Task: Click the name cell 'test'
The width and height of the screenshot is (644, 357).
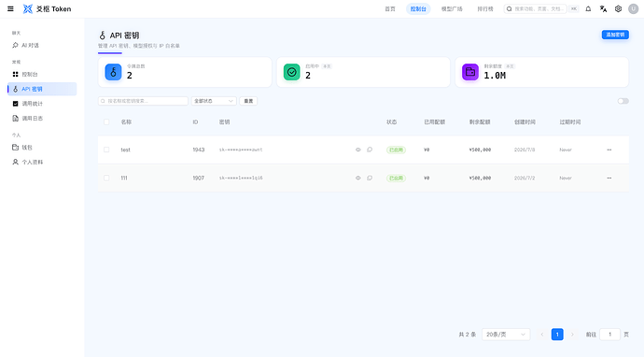Action: click(125, 150)
